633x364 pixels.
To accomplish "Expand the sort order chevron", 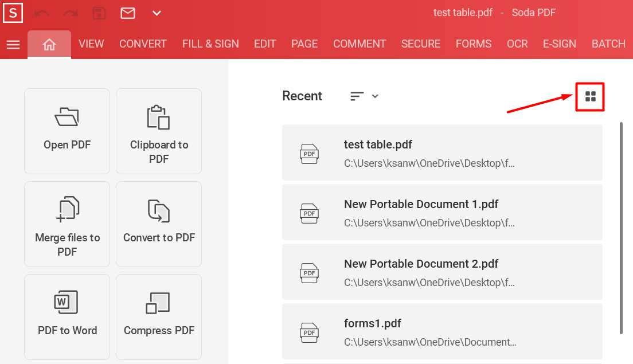I will pyautogui.click(x=375, y=96).
